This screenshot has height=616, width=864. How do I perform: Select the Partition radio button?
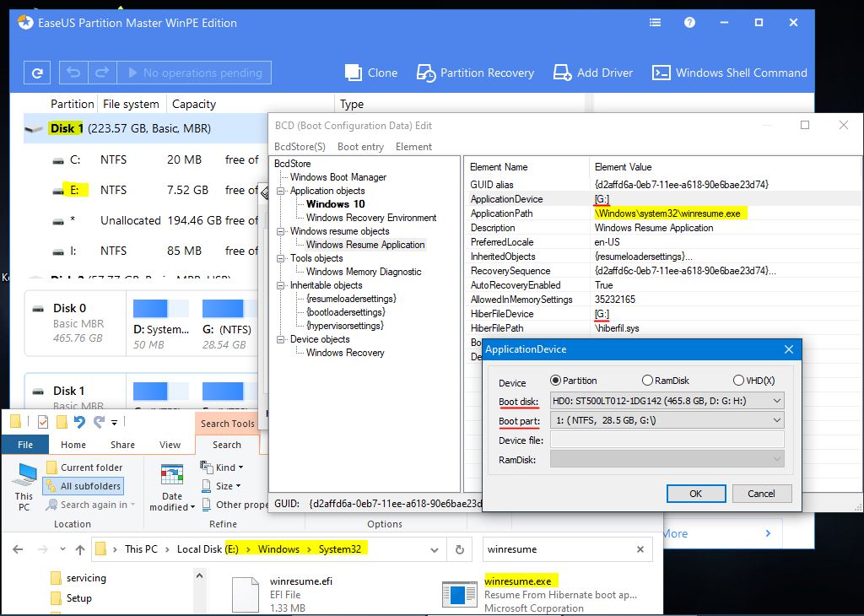click(x=556, y=381)
